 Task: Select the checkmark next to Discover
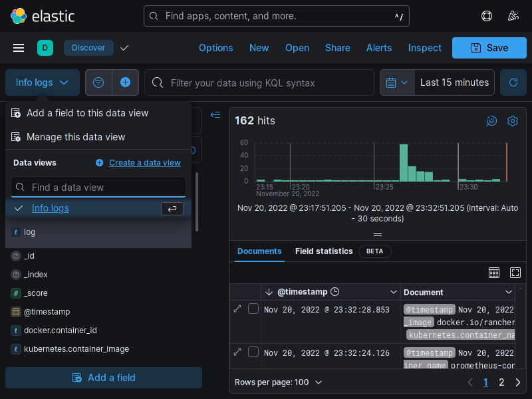point(124,48)
